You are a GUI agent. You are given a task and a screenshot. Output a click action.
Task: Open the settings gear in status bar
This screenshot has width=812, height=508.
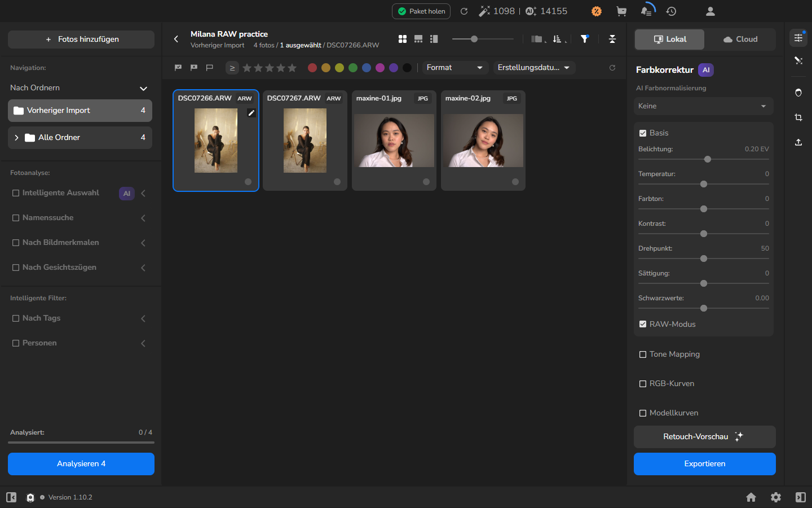tap(776, 497)
